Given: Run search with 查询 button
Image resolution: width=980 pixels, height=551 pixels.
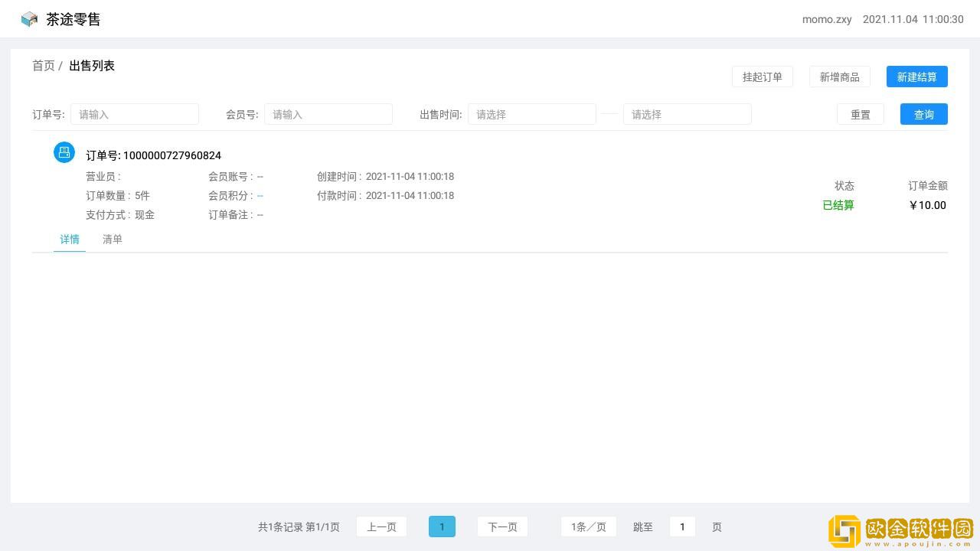Looking at the screenshot, I should tap(923, 114).
